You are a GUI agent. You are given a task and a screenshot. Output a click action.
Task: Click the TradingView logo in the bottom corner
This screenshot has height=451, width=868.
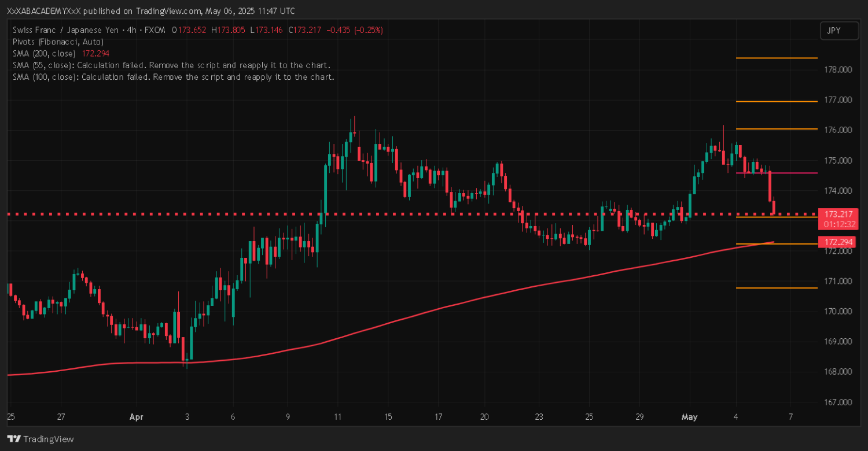pos(40,439)
